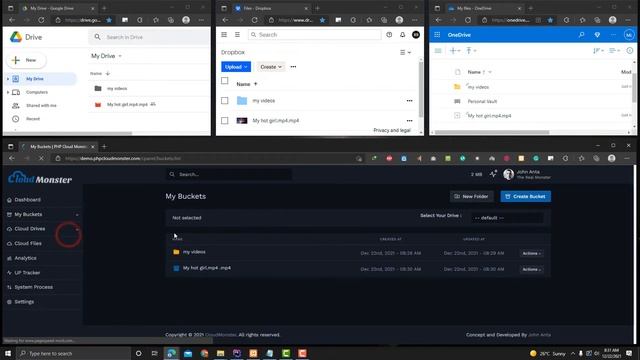Open OneDrive New plus dropdown
Viewport: 640px width, 360px height.
pyautogui.click(x=455, y=51)
